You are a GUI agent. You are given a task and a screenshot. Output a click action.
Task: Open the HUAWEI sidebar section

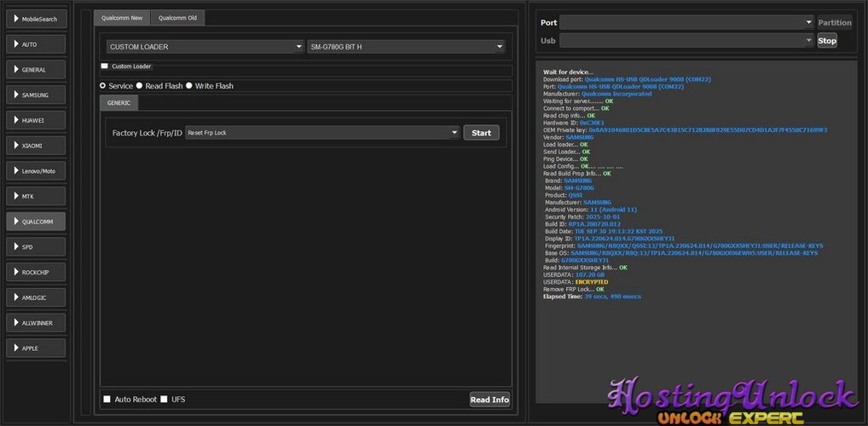(x=36, y=120)
